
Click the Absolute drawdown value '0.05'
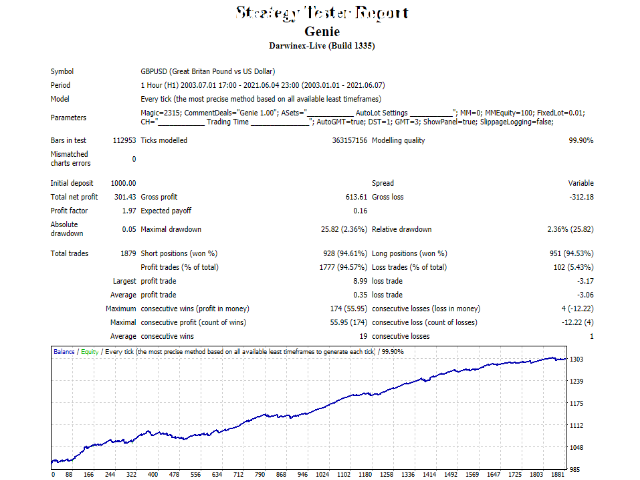(129, 229)
